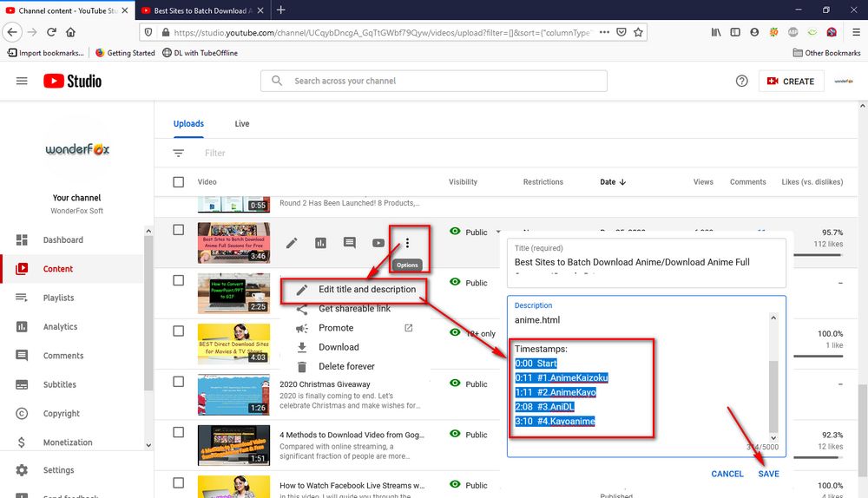The width and height of the screenshot is (868, 498).
Task: Open Dashboard in the sidebar
Action: click(63, 239)
